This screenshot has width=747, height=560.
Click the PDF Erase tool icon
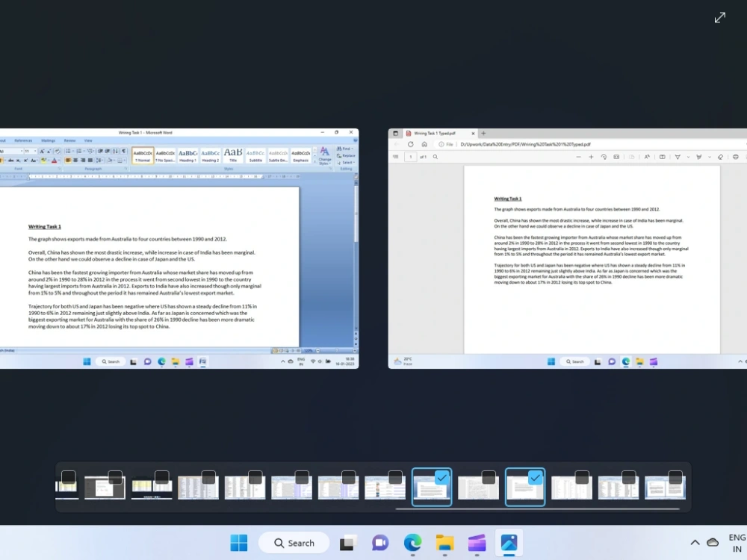pos(720,157)
